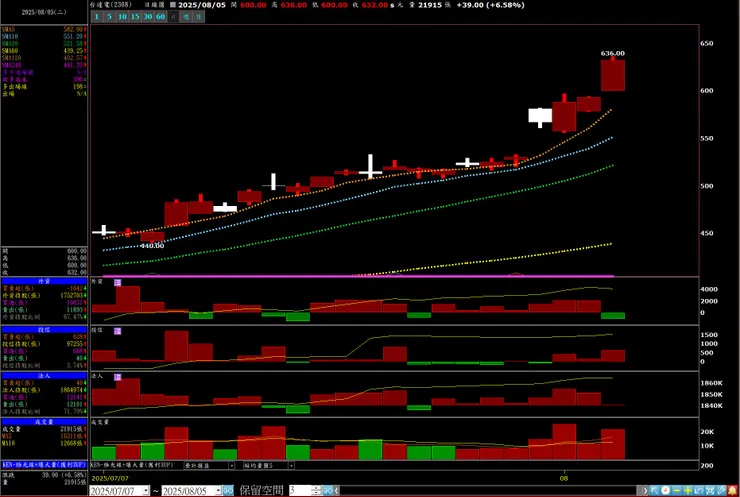Image resolution: width=740 pixels, height=497 pixels.
Task: Click the left chevron beside reserve-space GO
Action: 336,491
